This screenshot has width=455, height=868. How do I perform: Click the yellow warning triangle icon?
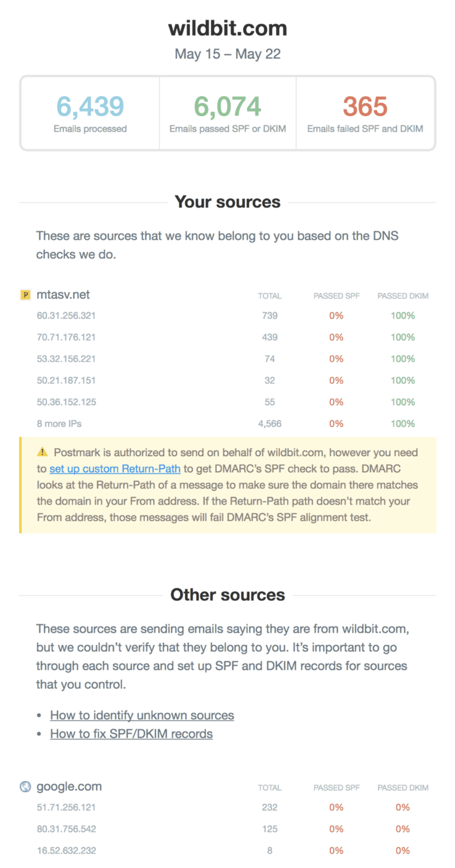42,452
